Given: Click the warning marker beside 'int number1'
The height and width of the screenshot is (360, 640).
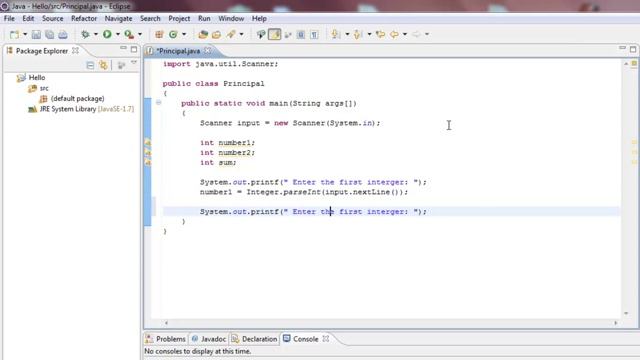Looking at the screenshot, I should 148,143.
